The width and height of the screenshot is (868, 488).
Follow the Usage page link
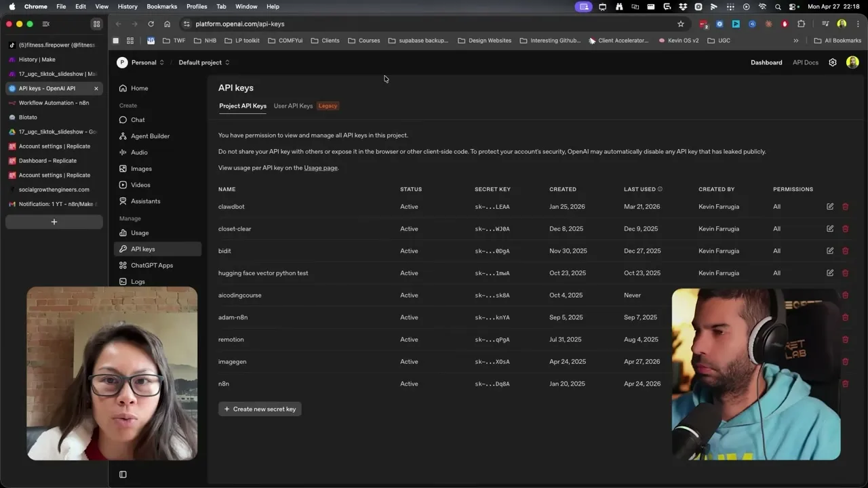click(x=321, y=168)
